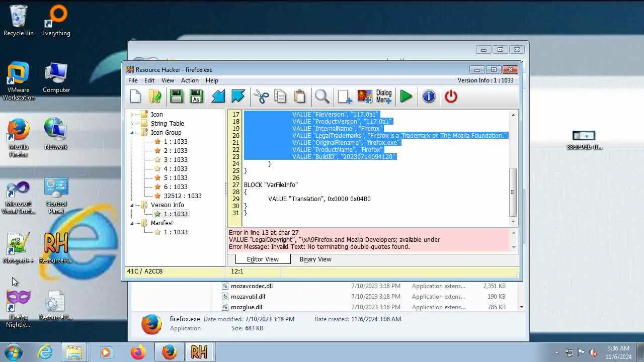Click the Save As floppy icon
This screenshot has height=362, width=644.
(196, 96)
